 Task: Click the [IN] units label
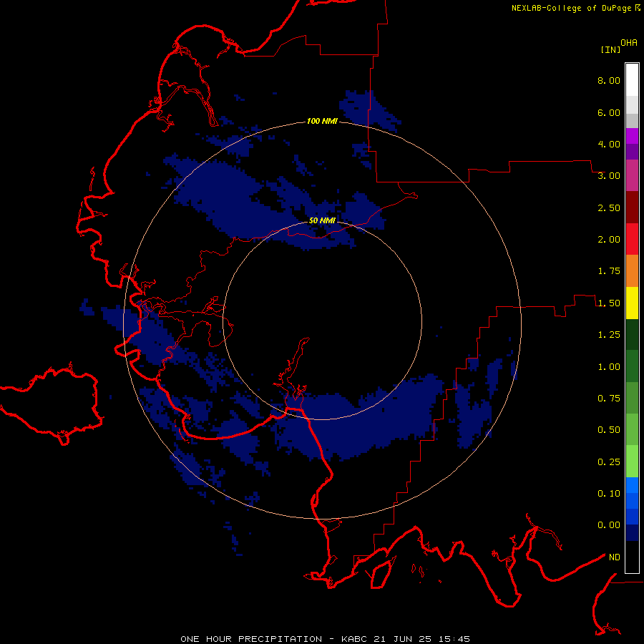click(610, 49)
